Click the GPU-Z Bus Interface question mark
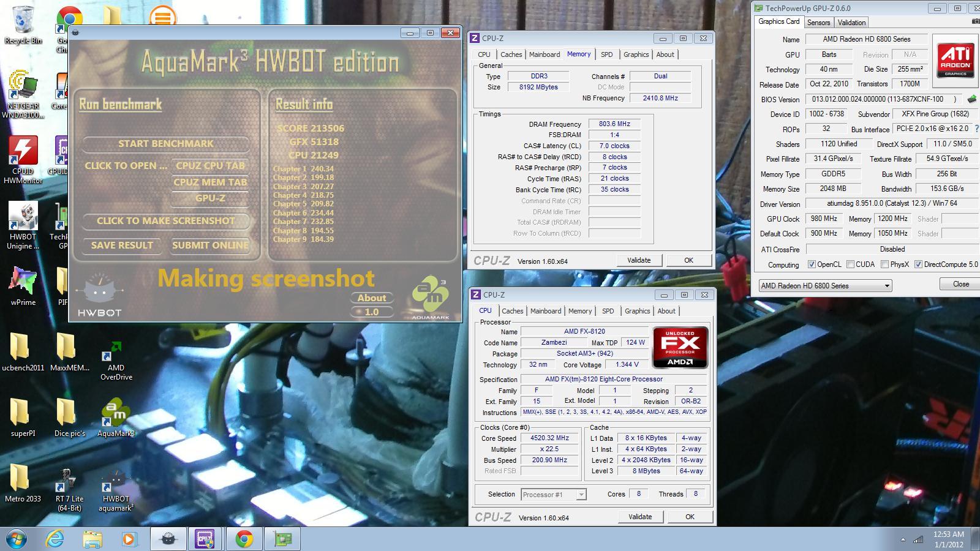 click(976, 129)
